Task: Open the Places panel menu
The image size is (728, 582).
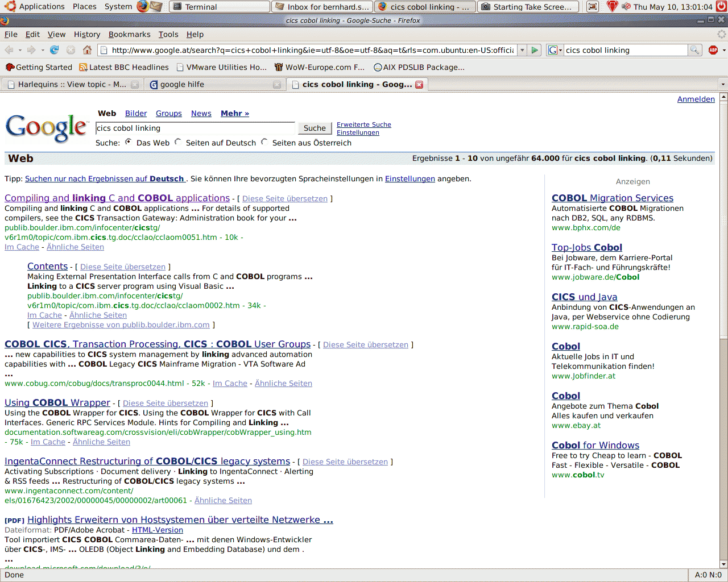Action: tap(85, 6)
